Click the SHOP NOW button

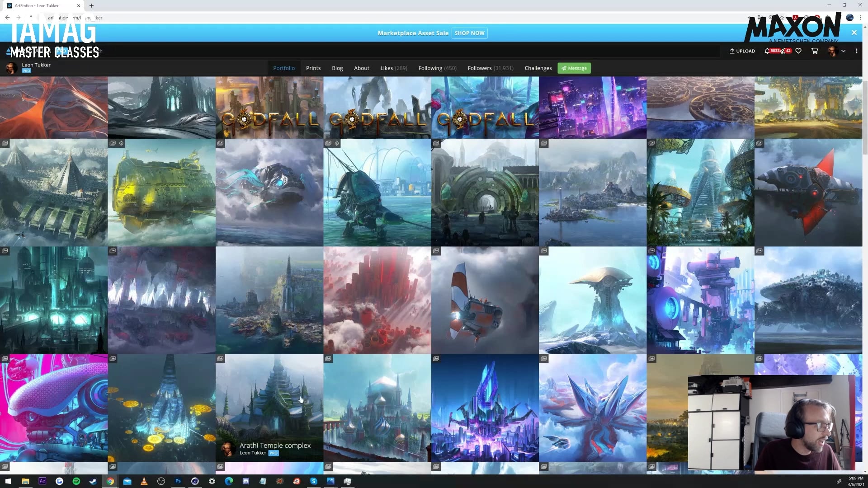(x=469, y=33)
